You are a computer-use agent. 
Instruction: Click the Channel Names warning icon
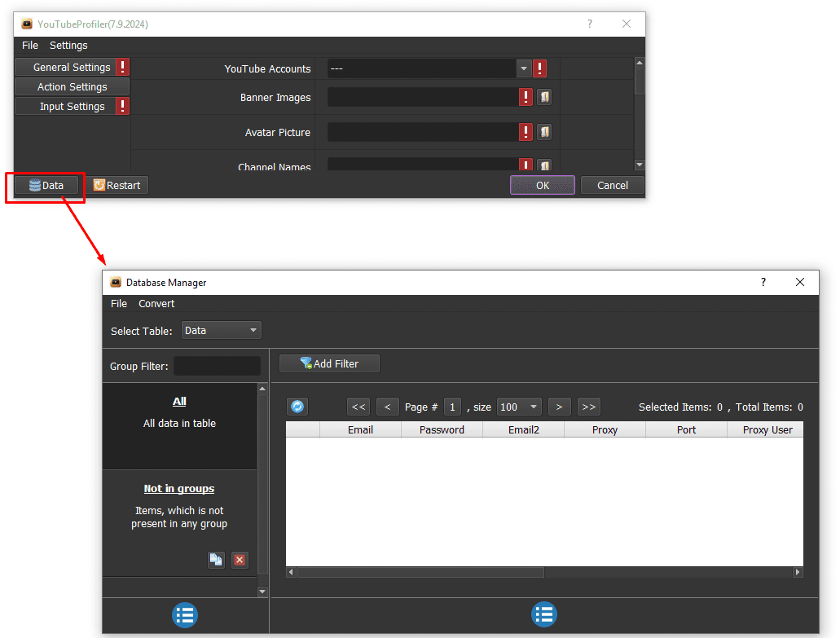[526, 165]
